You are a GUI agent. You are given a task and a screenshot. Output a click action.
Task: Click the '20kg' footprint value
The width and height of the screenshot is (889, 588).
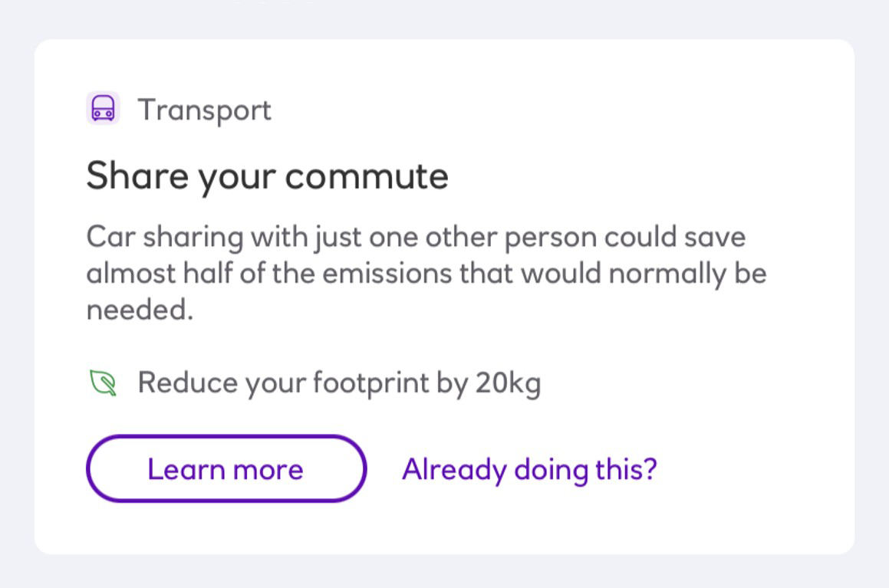[x=508, y=383]
